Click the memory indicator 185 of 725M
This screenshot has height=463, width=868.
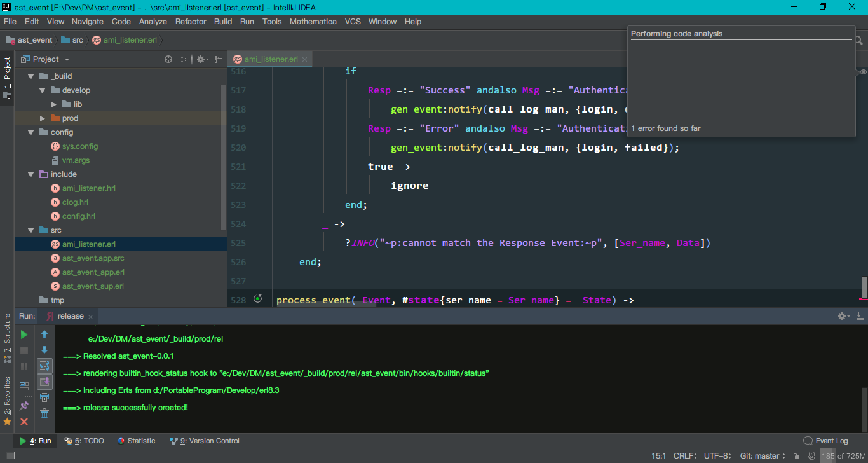[x=843, y=456]
